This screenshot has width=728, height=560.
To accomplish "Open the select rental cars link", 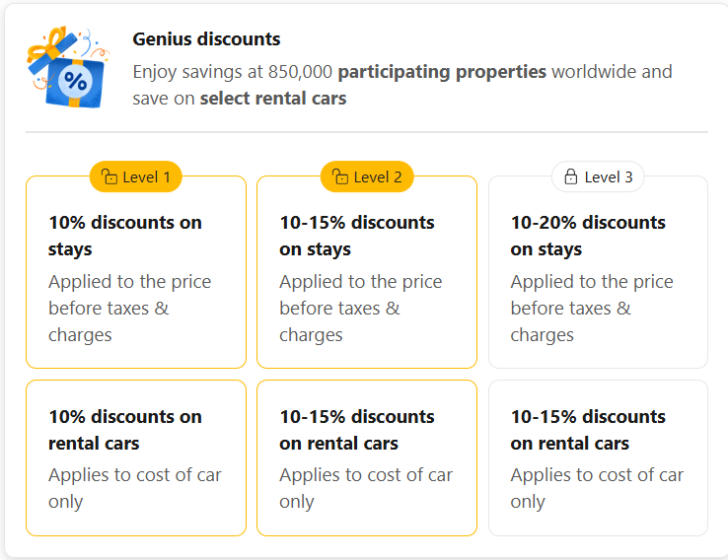I will [x=273, y=99].
